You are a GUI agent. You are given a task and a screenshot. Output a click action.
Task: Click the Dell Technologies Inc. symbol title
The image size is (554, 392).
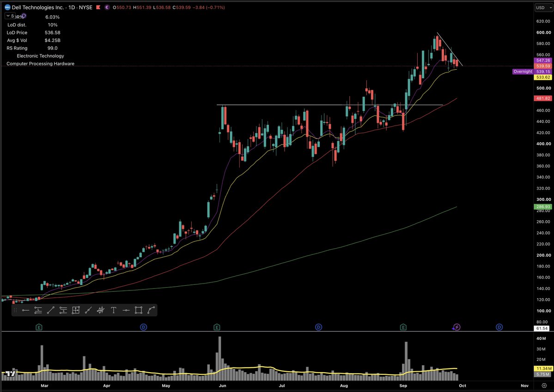(x=38, y=7)
